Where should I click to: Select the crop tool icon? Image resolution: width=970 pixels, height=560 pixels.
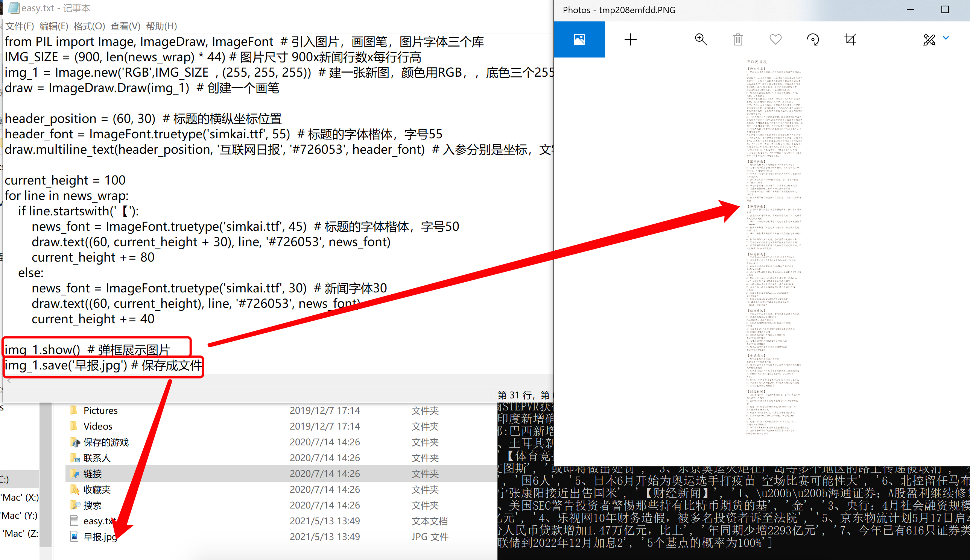[x=850, y=39]
